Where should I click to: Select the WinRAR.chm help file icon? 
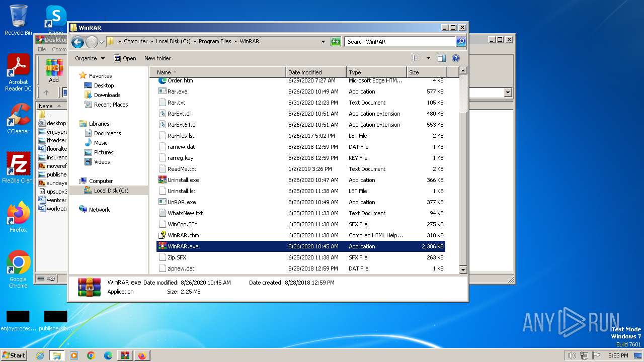[162, 235]
